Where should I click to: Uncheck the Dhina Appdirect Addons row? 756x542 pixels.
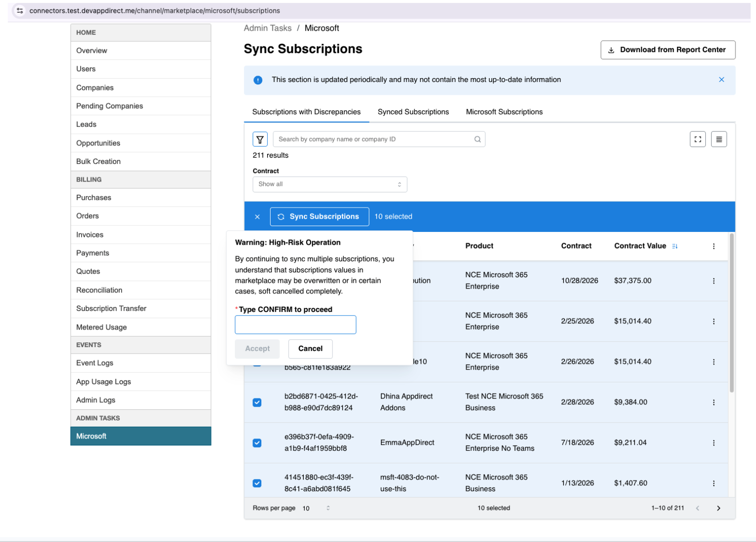coord(257,402)
